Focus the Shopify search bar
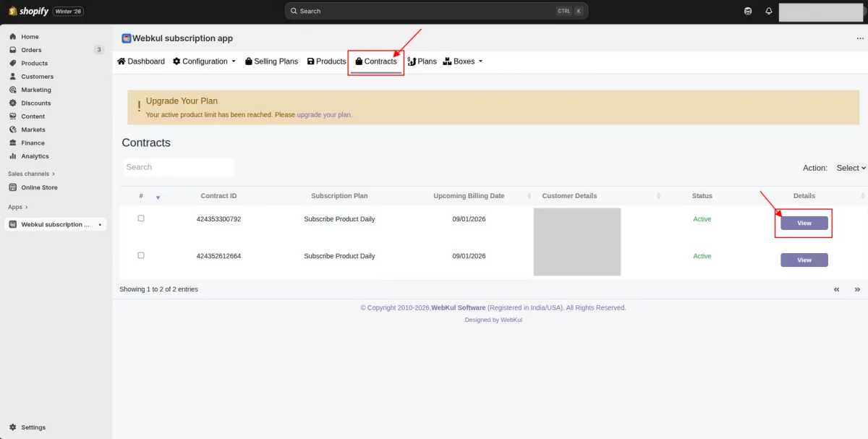 pos(436,11)
